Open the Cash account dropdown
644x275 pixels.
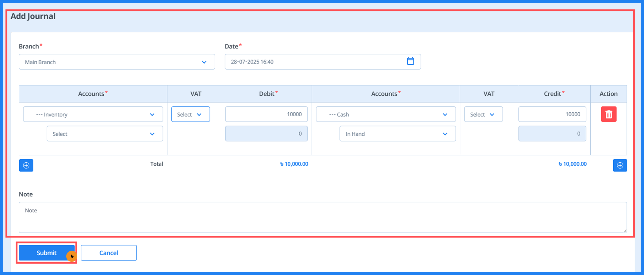pyautogui.click(x=385, y=114)
